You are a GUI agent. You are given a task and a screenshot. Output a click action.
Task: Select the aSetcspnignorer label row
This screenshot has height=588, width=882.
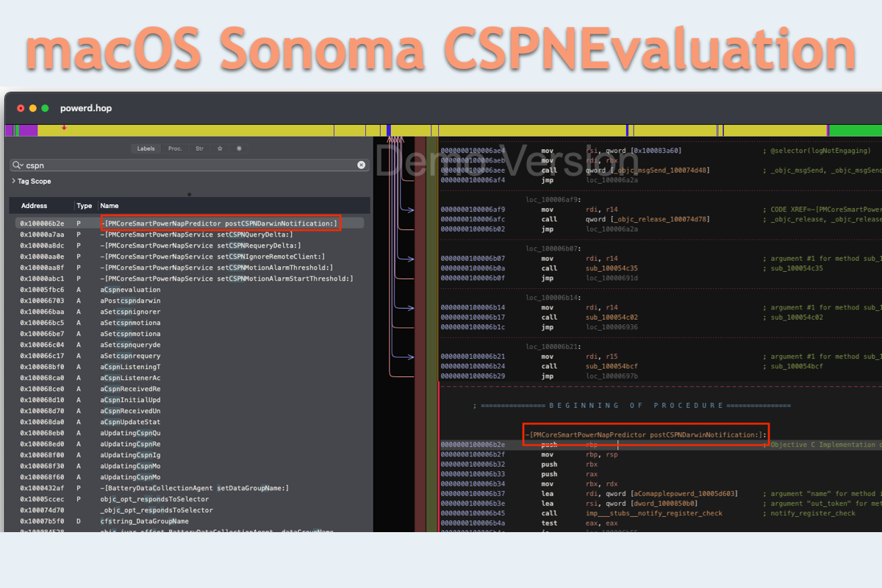pos(190,312)
